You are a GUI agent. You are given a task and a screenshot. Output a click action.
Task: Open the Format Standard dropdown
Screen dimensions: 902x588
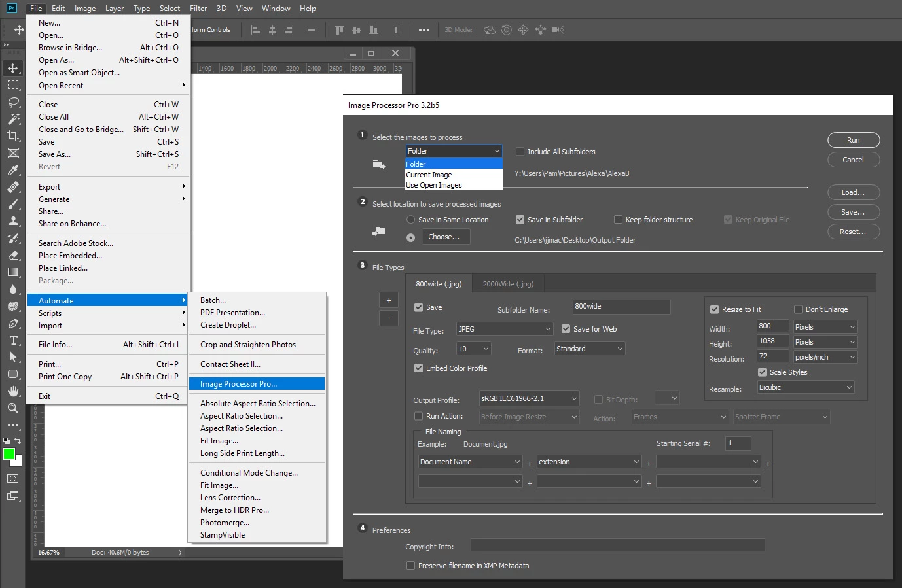[590, 349]
